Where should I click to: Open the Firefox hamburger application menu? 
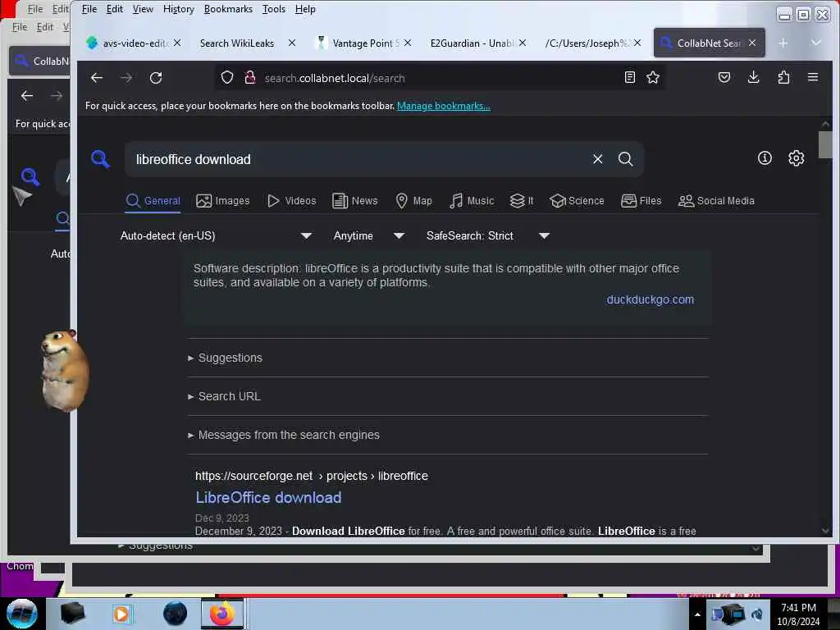[813, 78]
